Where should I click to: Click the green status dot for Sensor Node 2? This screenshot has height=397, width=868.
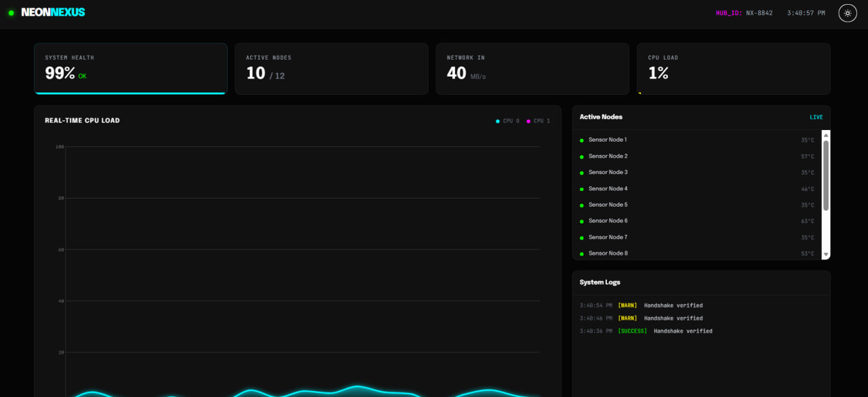tap(582, 156)
